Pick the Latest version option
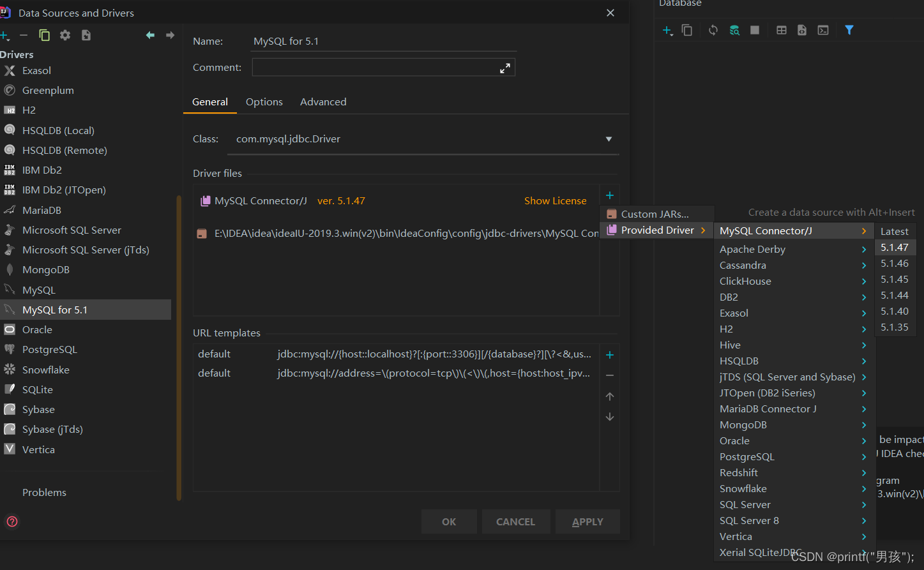This screenshot has width=924, height=570. [x=895, y=231]
